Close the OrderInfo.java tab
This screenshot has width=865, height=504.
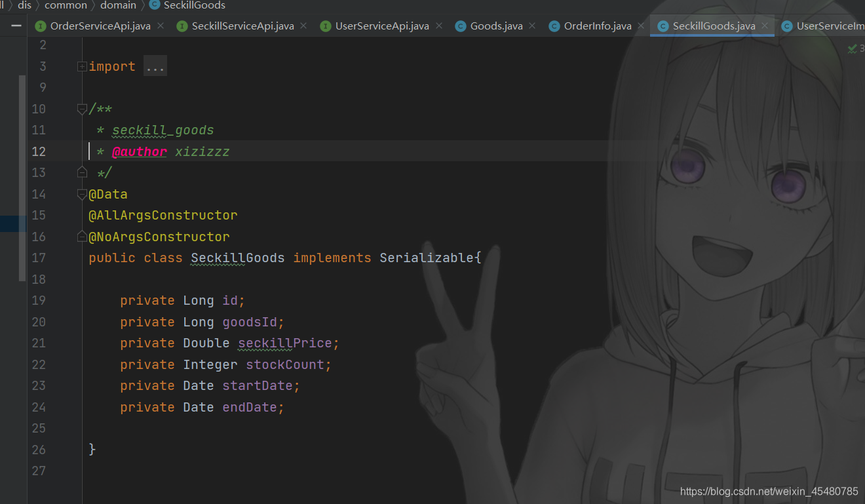point(640,26)
